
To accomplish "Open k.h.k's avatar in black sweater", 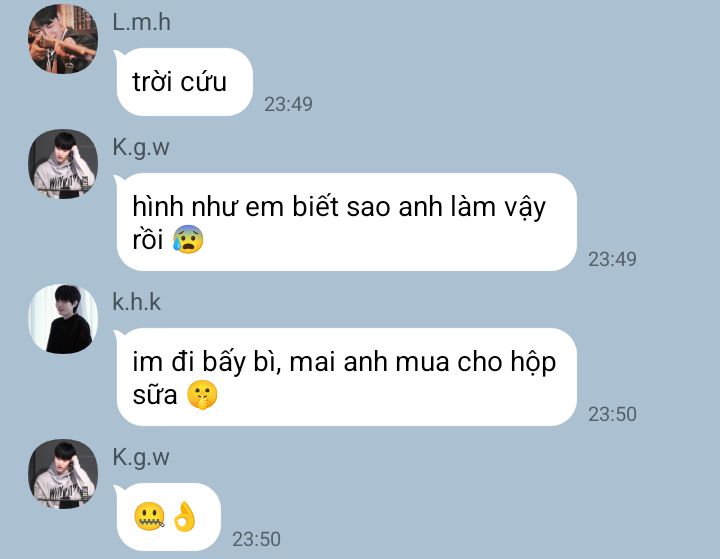I will [63, 319].
